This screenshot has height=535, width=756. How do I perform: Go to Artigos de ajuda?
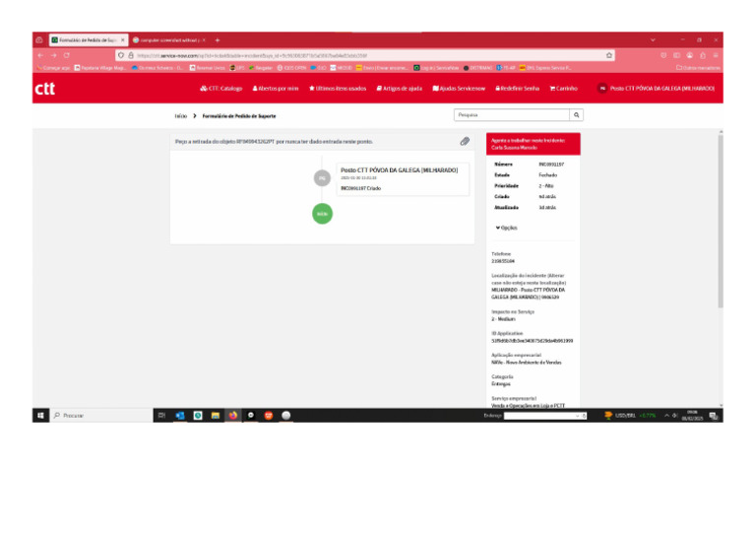400,89
